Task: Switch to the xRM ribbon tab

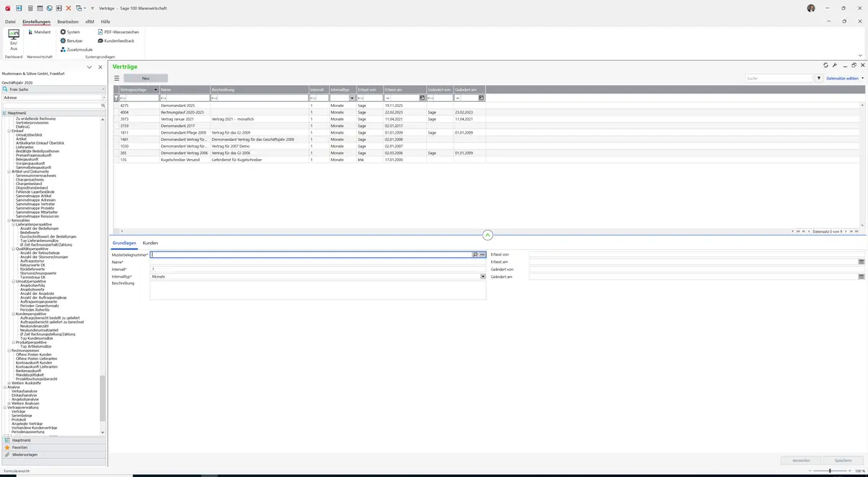Action: [90, 22]
